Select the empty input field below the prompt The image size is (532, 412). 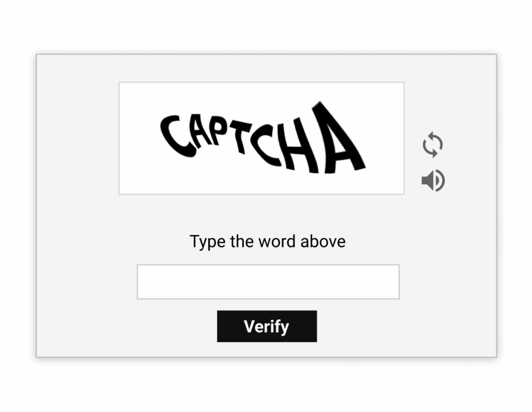click(267, 281)
